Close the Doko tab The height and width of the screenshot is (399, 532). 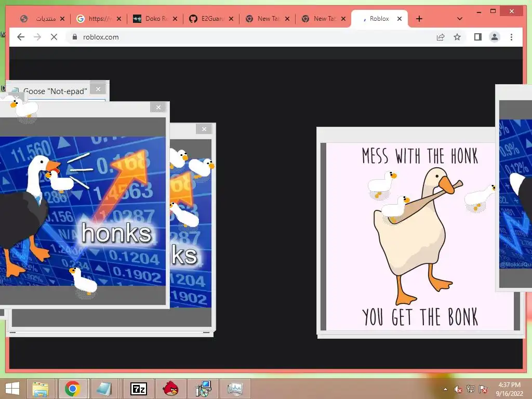[175, 19]
